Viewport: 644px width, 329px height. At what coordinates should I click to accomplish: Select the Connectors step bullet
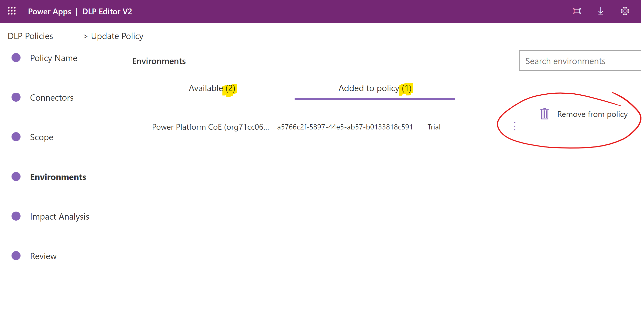(x=16, y=97)
